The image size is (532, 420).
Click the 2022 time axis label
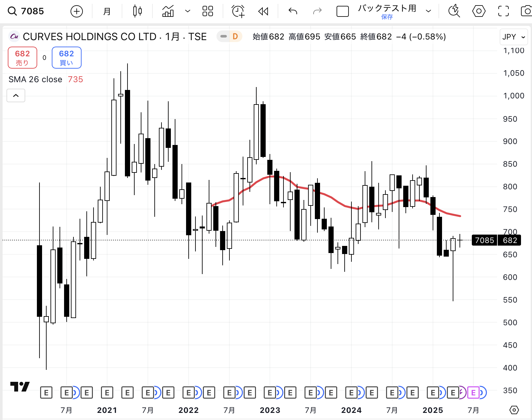point(188,410)
